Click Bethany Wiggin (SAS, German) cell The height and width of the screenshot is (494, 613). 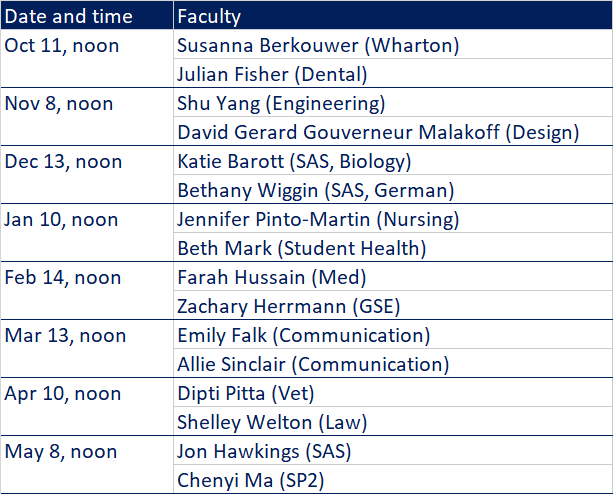point(393,189)
